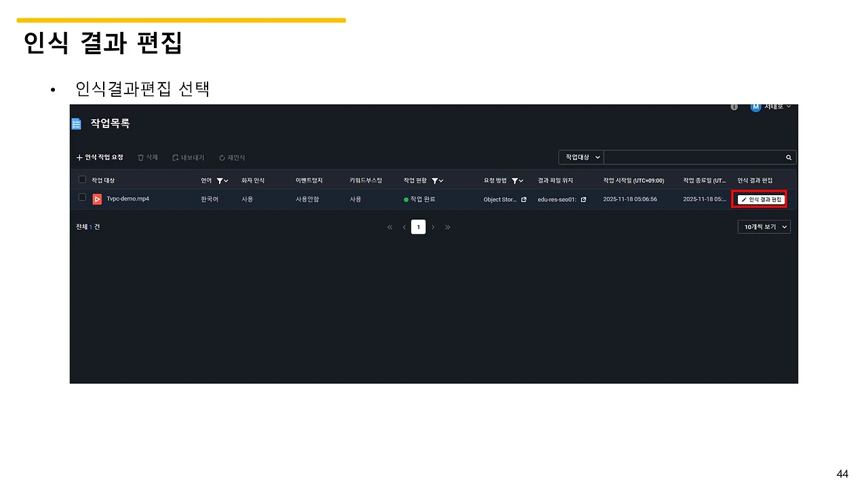Toggle the select-all checkbox in header

[x=82, y=180]
